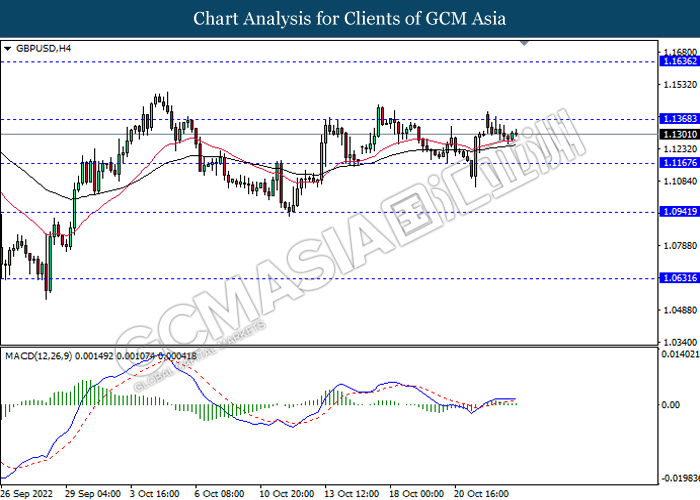This screenshot has width=700, height=500.
Task: Click the 26 Sep 2022 date label
Action: (27, 494)
